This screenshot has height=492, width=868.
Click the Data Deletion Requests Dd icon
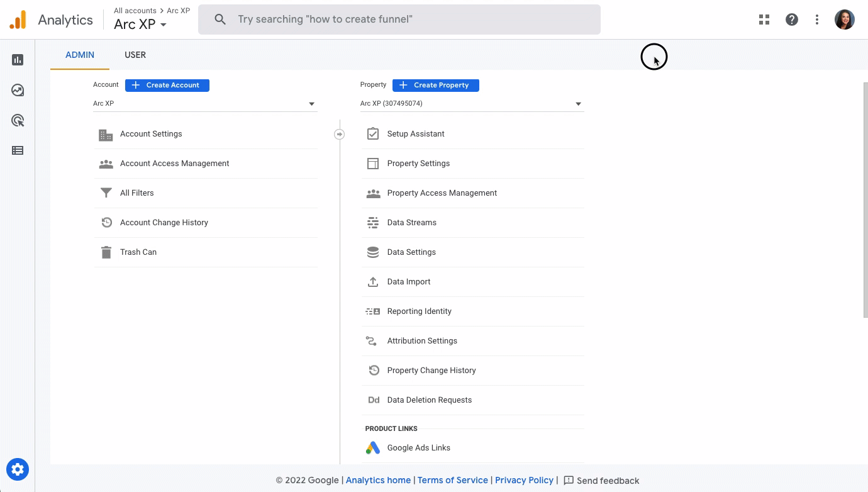tap(374, 400)
